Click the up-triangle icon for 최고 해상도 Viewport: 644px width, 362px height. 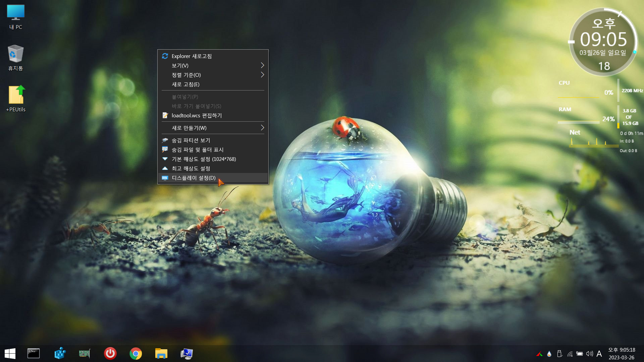click(x=165, y=168)
